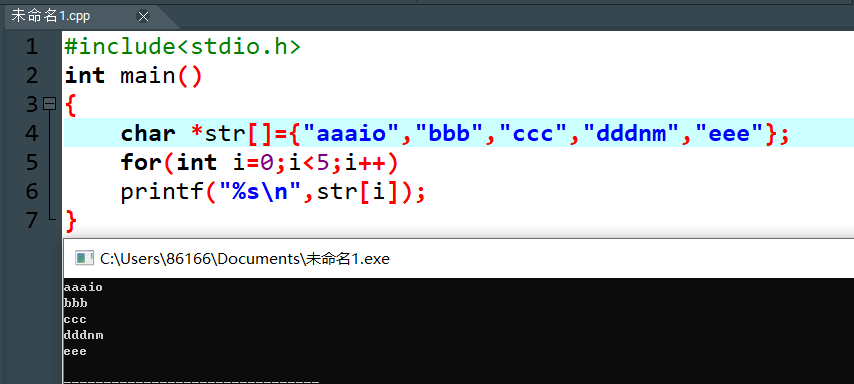Screen dimensions: 854x384
Task: Click the closing brace on line 7
Action: click(x=71, y=221)
